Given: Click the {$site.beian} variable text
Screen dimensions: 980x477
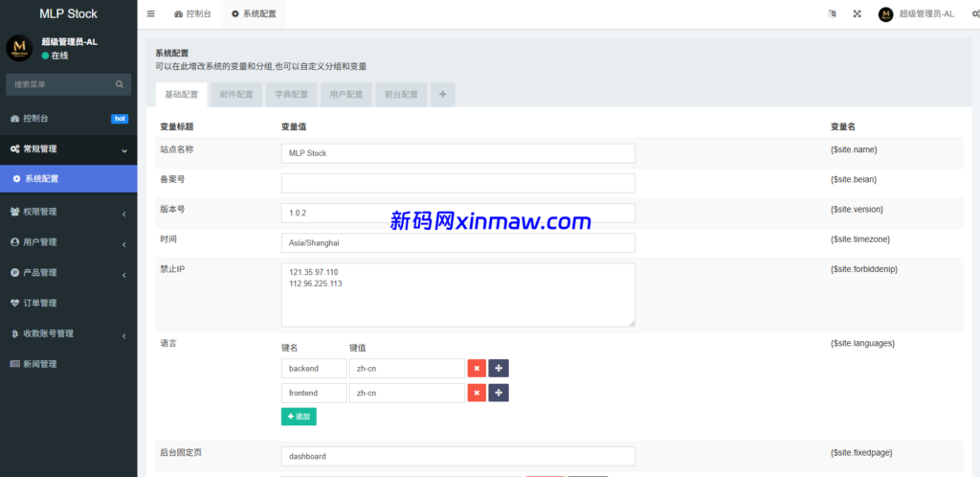Looking at the screenshot, I should (x=854, y=179).
